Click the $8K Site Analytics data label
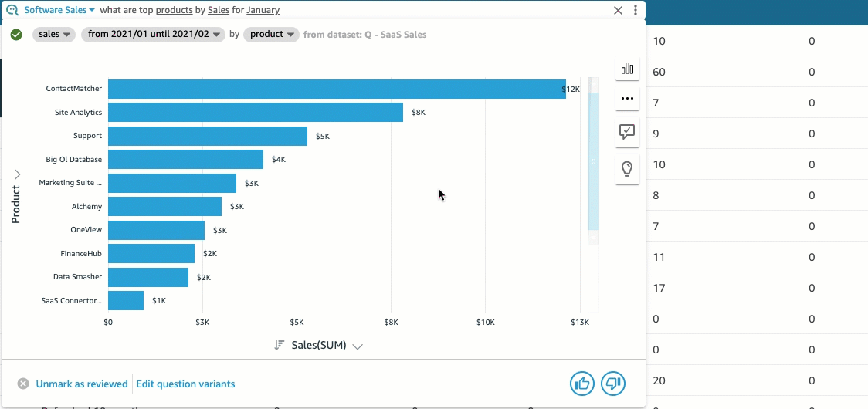The width and height of the screenshot is (868, 409). (419, 113)
